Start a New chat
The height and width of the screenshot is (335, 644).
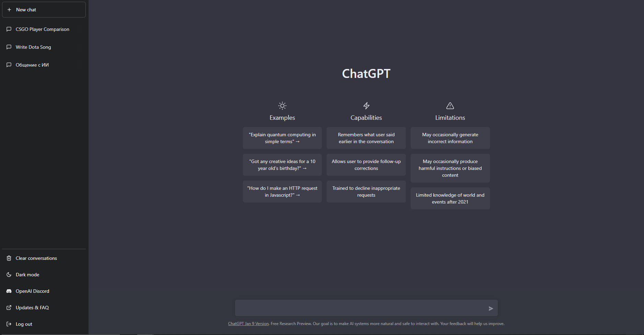point(44,10)
